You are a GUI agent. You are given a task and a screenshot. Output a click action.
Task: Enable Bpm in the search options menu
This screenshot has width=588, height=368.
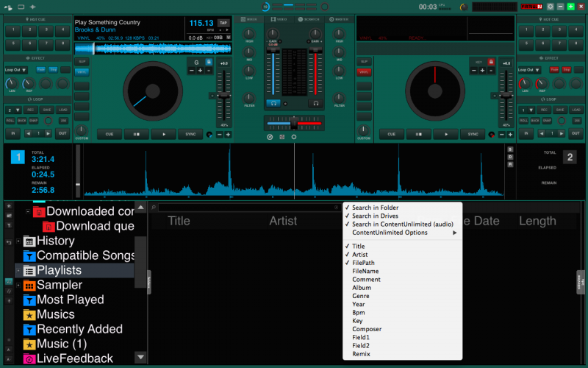click(x=358, y=313)
